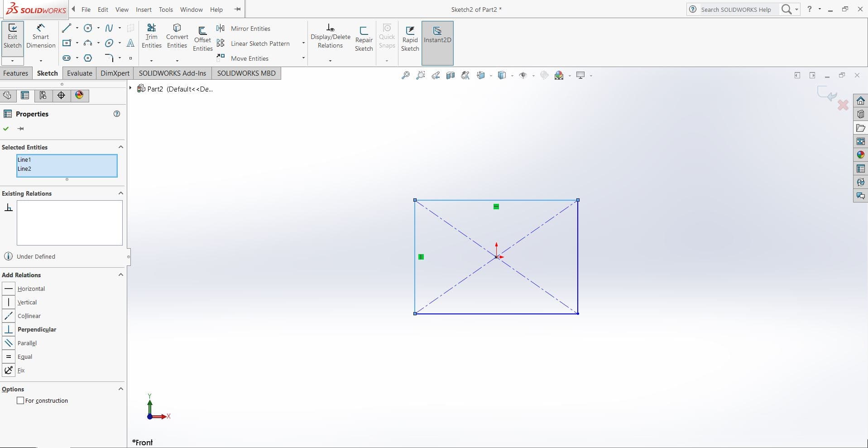Choose the Offset Entities tool
Image resolution: width=868 pixels, height=448 pixels.
coord(202,39)
